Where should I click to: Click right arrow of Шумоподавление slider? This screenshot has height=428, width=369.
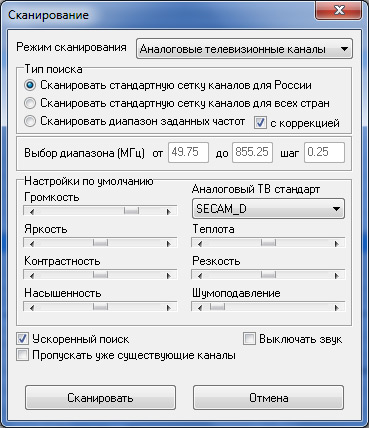[x=337, y=308]
